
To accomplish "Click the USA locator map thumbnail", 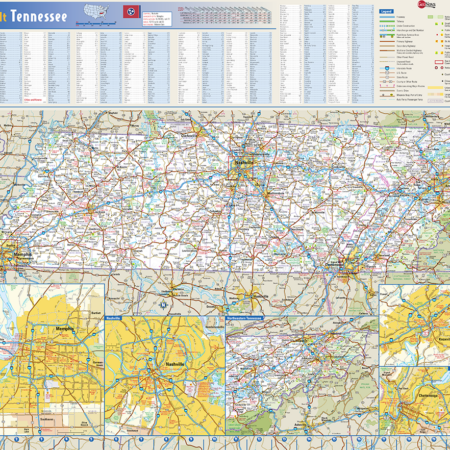I will point(96,12).
